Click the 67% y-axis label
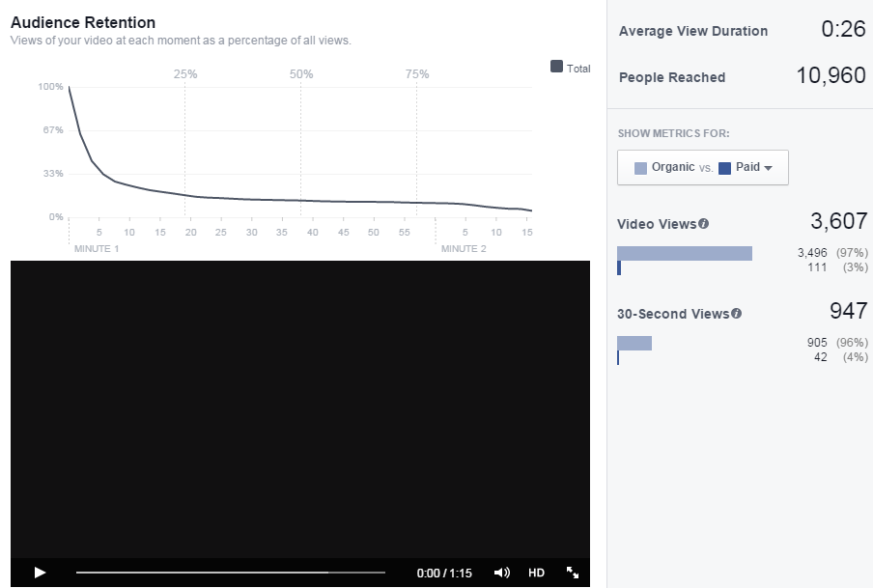Viewport: 873px width, 588px height. 53,129
